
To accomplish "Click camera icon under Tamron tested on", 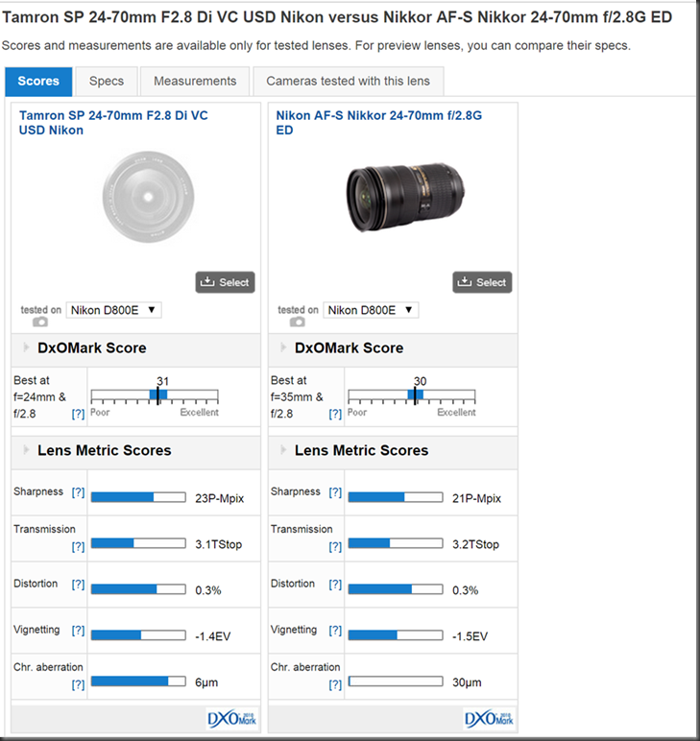I will 40,323.
